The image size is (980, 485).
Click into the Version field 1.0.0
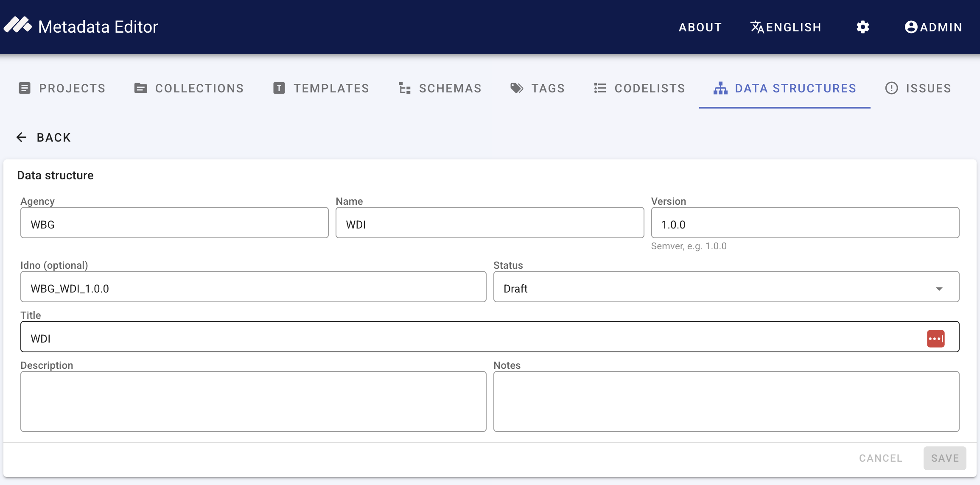coord(805,223)
